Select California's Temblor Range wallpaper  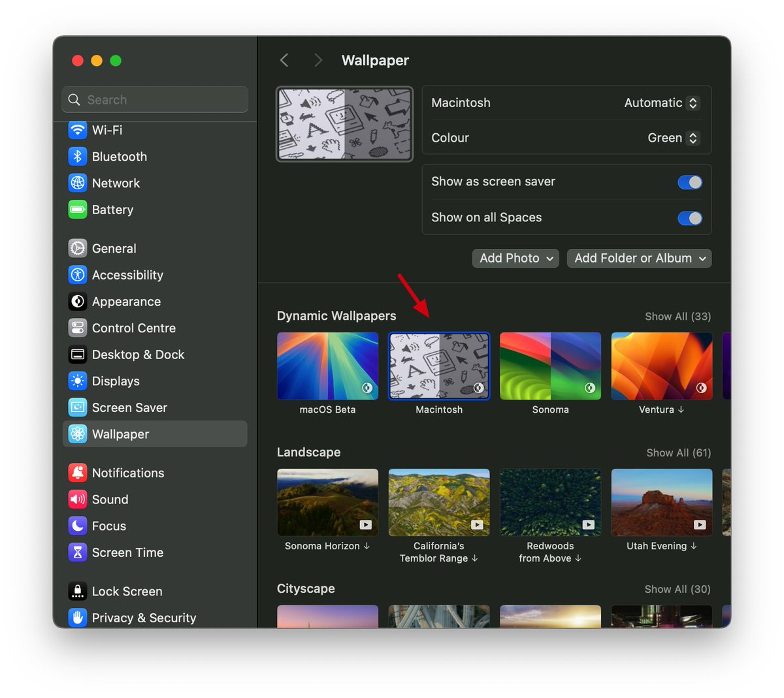tap(439, 503)
